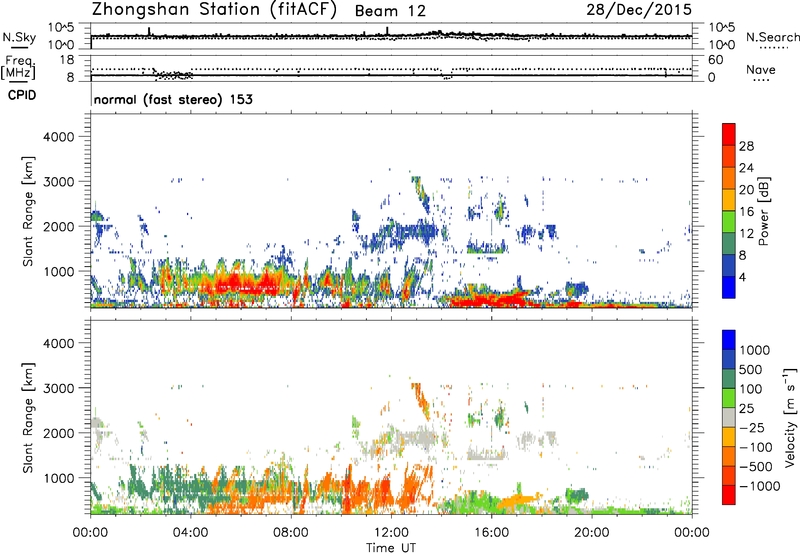The image size is (800, 554).
Task: Click the "20:00" time tick label
Action: (x=591, y=533)
